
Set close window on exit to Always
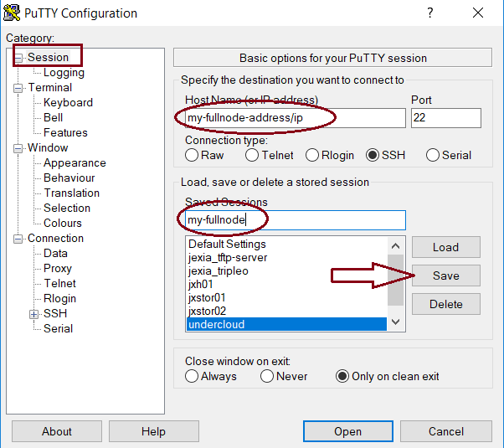(192, 376)
